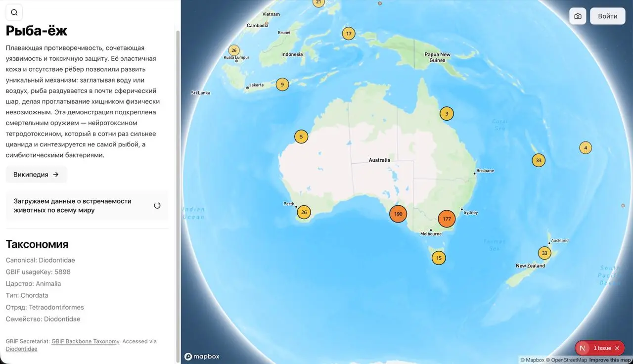Screen dimensions: 633x364
Task: Expand the 9 cluster east of Jakarta
Action: 282,85
